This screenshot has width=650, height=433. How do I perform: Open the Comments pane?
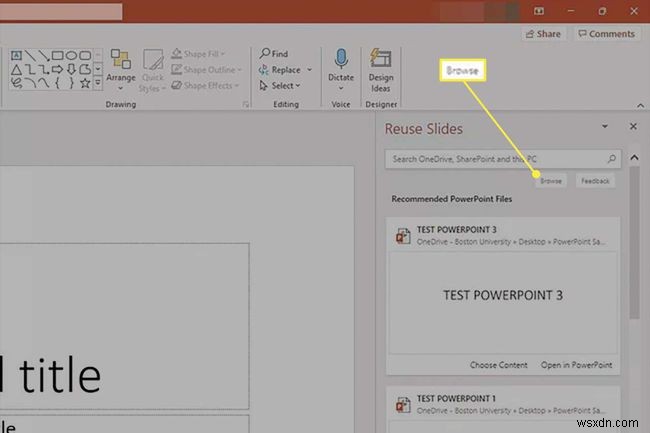click(x=606, y=34)
